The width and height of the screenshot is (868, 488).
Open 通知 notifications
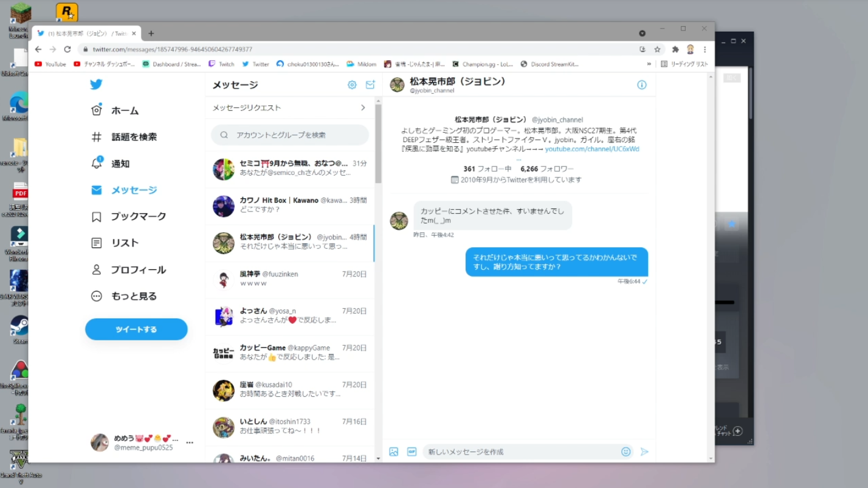(x=110, y=163)
